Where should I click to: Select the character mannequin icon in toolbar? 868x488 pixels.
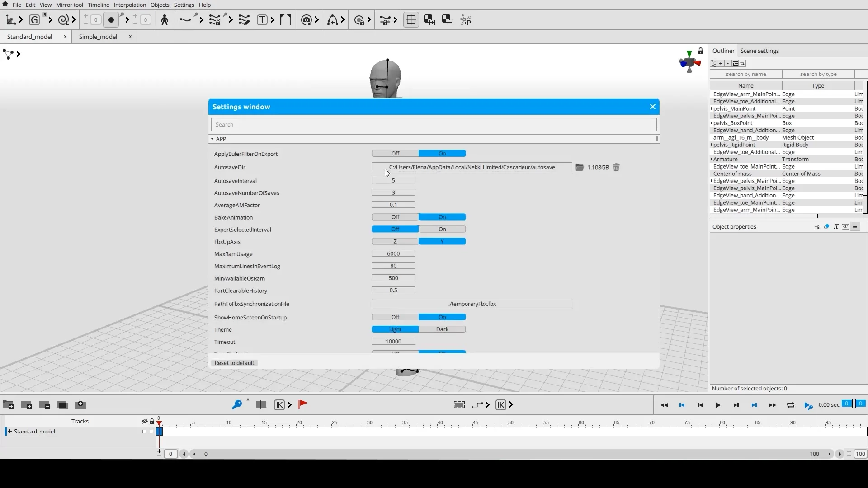[x=165, y=20]
